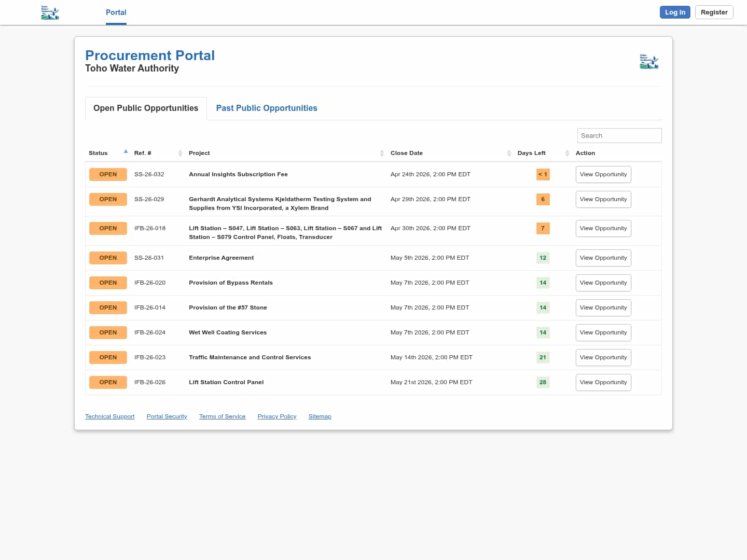Sort table by Status column arrow

coord(126,152)
